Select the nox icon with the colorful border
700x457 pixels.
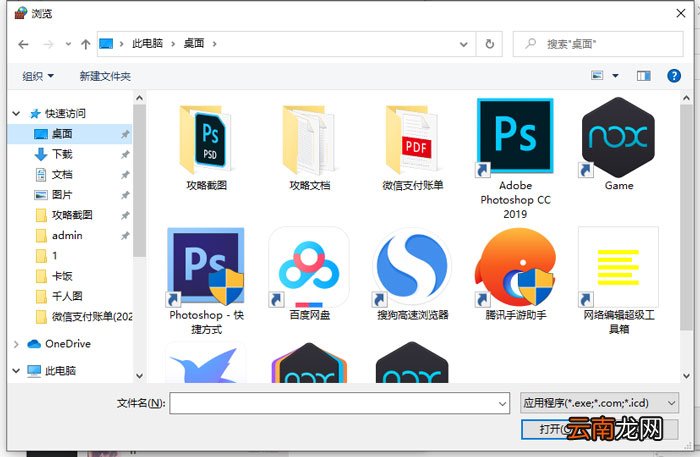pos(309,364)
